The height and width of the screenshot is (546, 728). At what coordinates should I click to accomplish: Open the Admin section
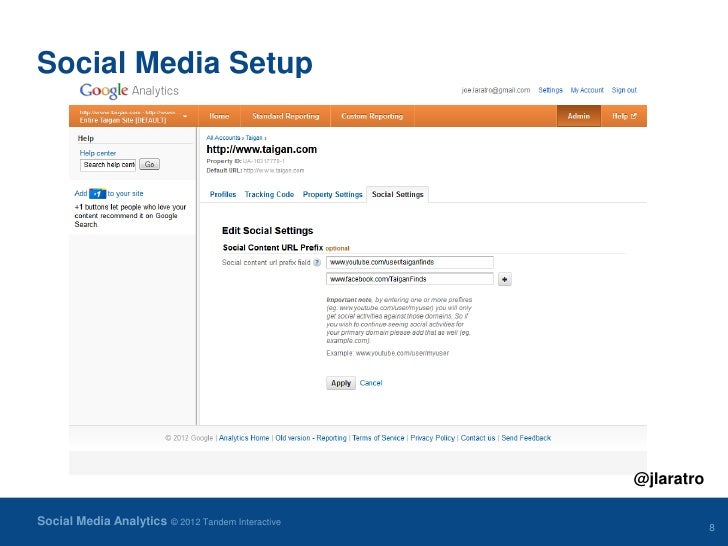tap(578, 116)
